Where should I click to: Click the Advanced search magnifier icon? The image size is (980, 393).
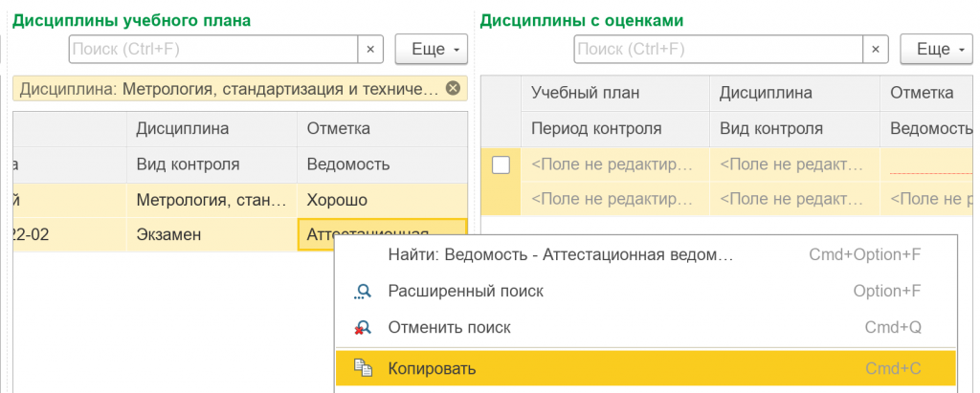point(363,291)
